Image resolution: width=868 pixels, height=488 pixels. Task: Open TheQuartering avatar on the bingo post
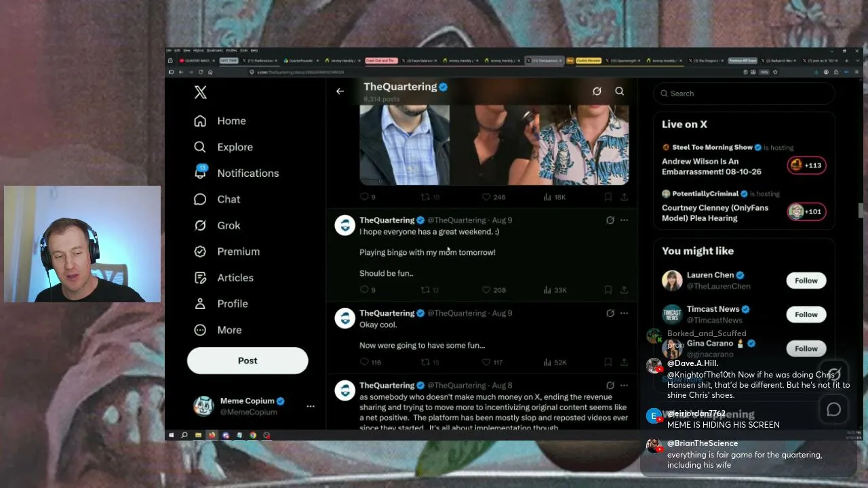pyautogui.click(x=345, y=226)
